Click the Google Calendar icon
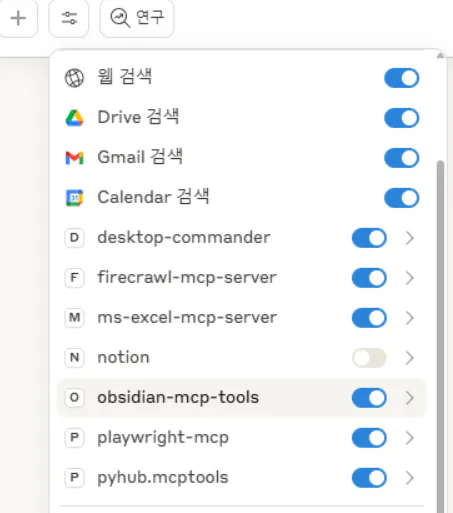 pyautogui.click(x=74, y=198)
